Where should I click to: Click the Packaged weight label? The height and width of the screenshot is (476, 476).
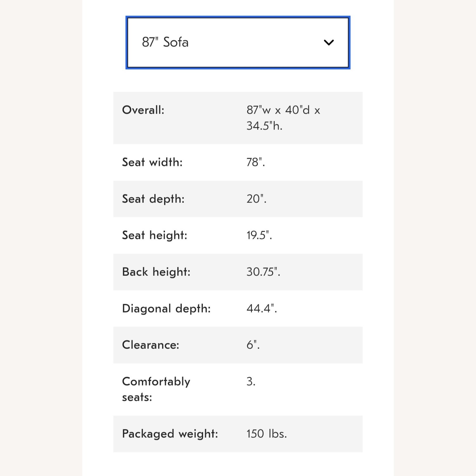tap(170, 434)
